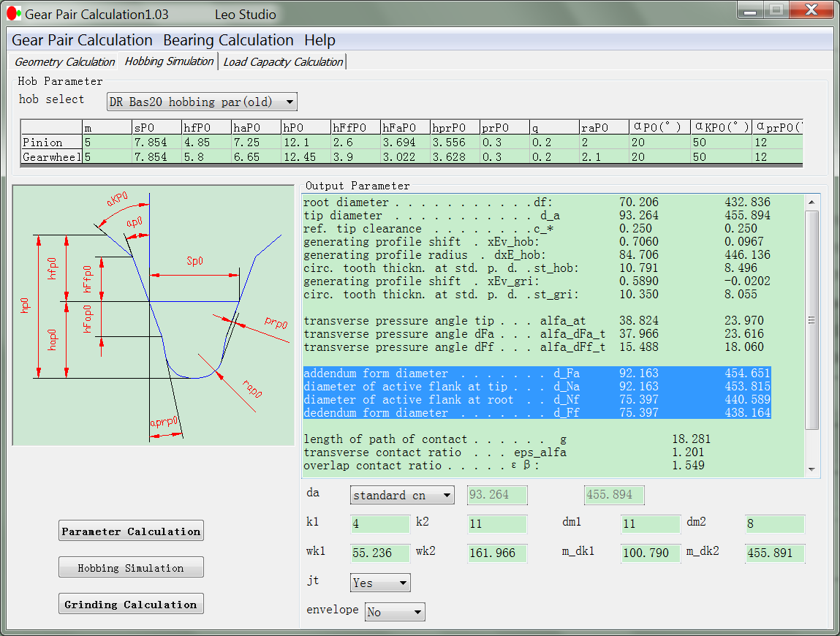Select the Hobbing Simulation tab
This screenshot has height=636, width=840.
click(x=169, y=61)
